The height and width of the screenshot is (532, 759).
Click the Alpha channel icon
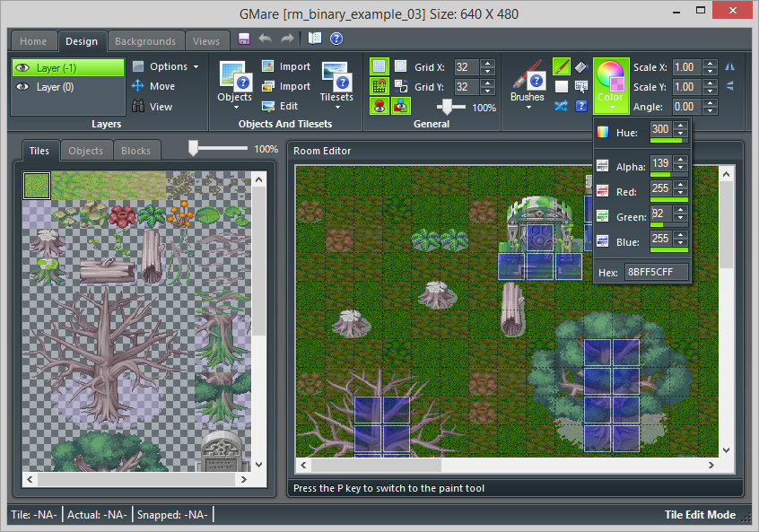tap(603, 167)
